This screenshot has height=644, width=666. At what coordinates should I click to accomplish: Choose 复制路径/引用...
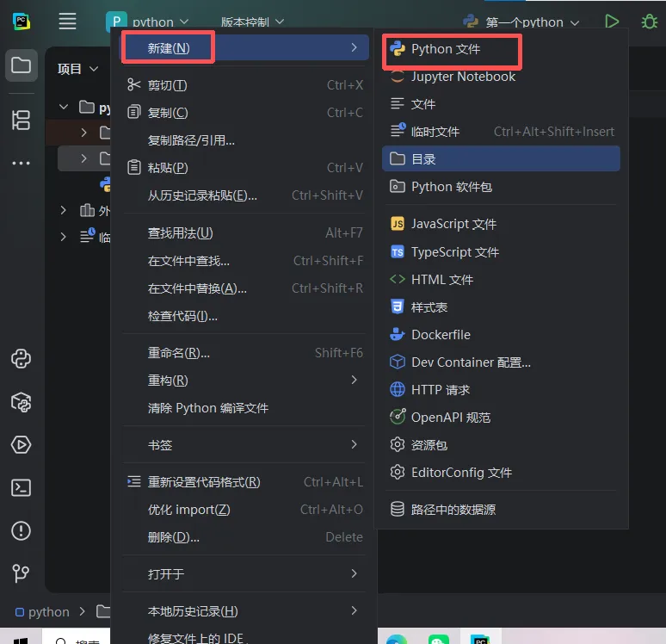[244, 140]
